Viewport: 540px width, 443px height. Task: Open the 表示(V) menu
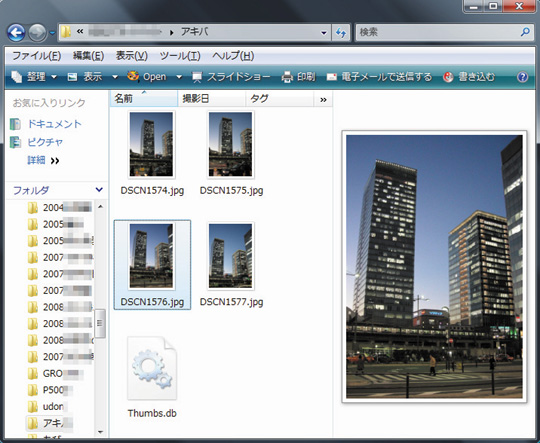[132, 56]
